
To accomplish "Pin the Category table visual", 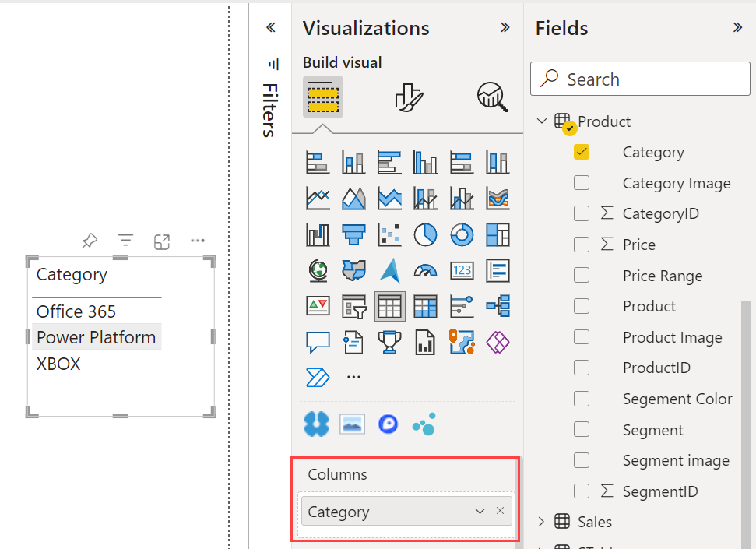I will tap(90, 241).
